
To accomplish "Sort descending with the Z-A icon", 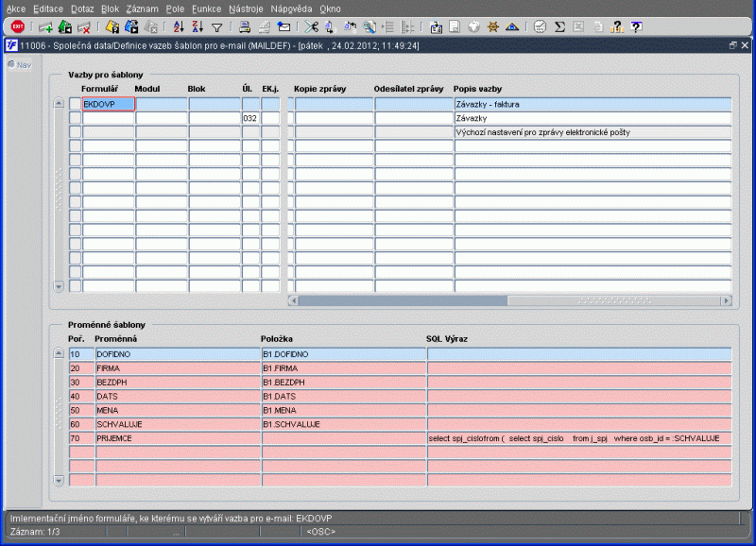I will [x=198, y=27].
